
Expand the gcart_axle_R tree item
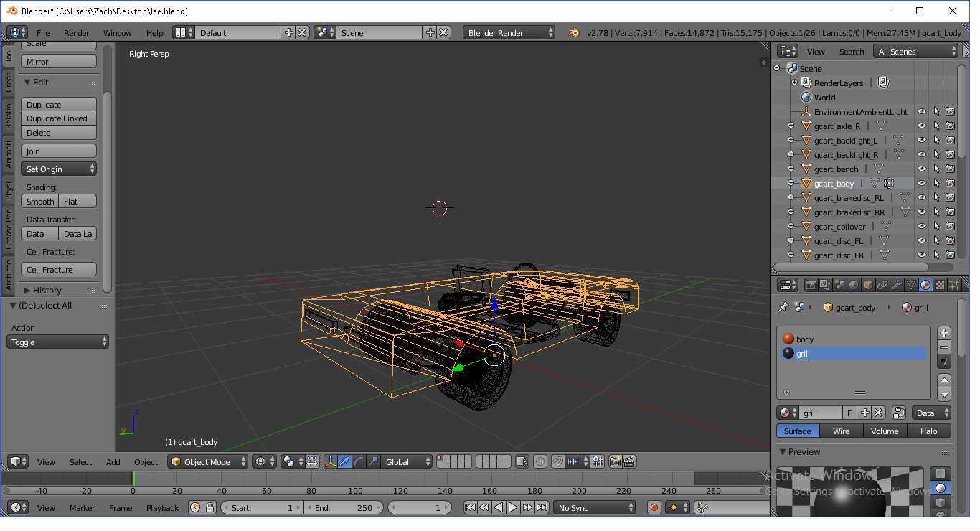[791, 126]
